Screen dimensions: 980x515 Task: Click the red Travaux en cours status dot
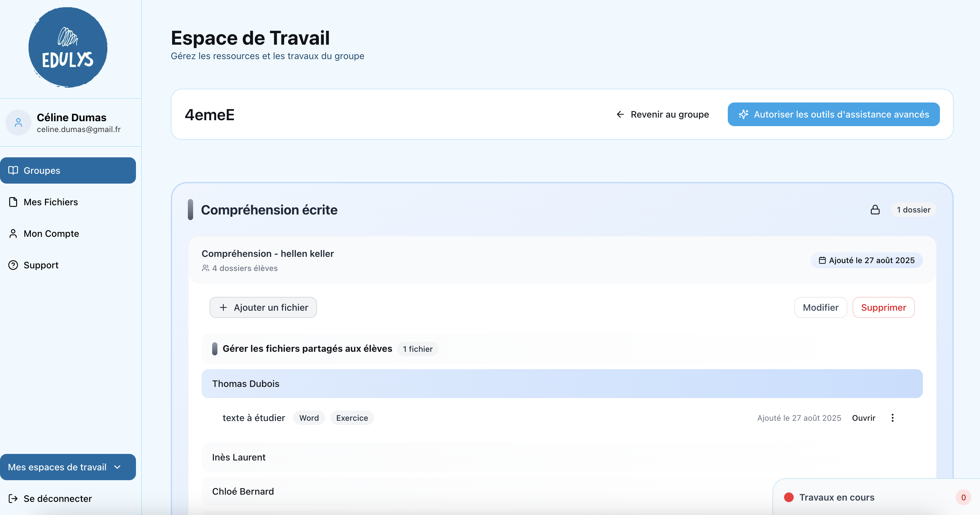coord(789,497)
